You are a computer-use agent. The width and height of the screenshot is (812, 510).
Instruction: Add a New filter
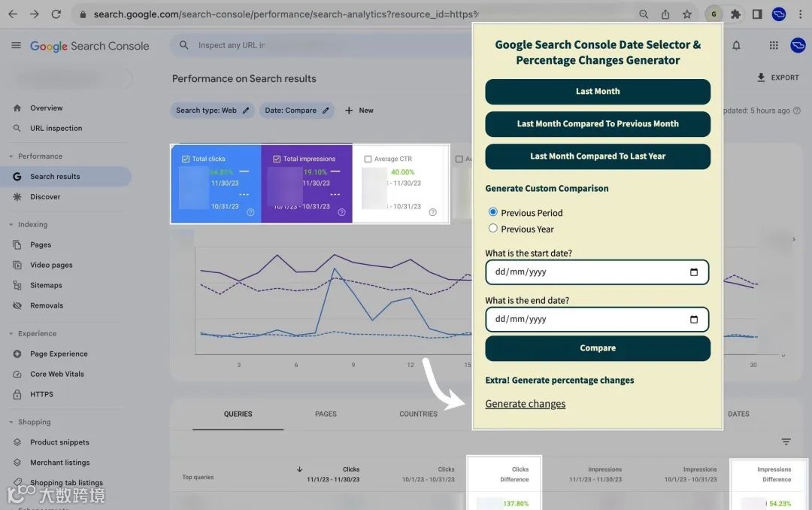point(359,111)
